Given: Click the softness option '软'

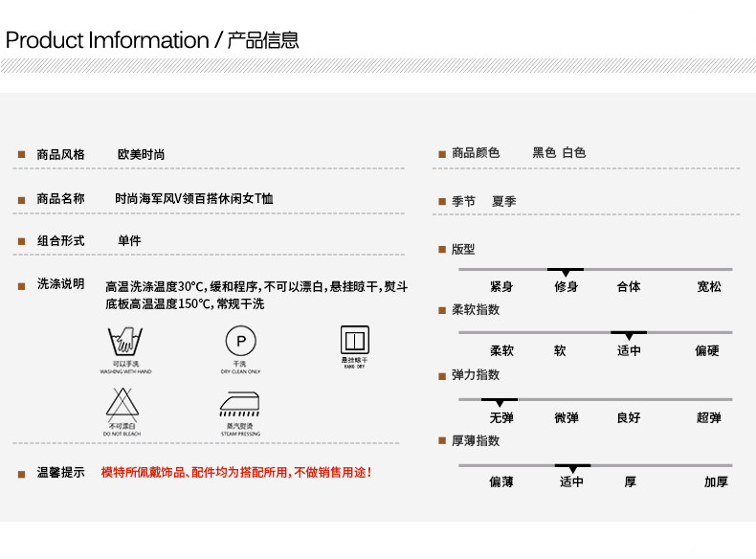Looking at the screenshot, I should [x=560, y=350].
